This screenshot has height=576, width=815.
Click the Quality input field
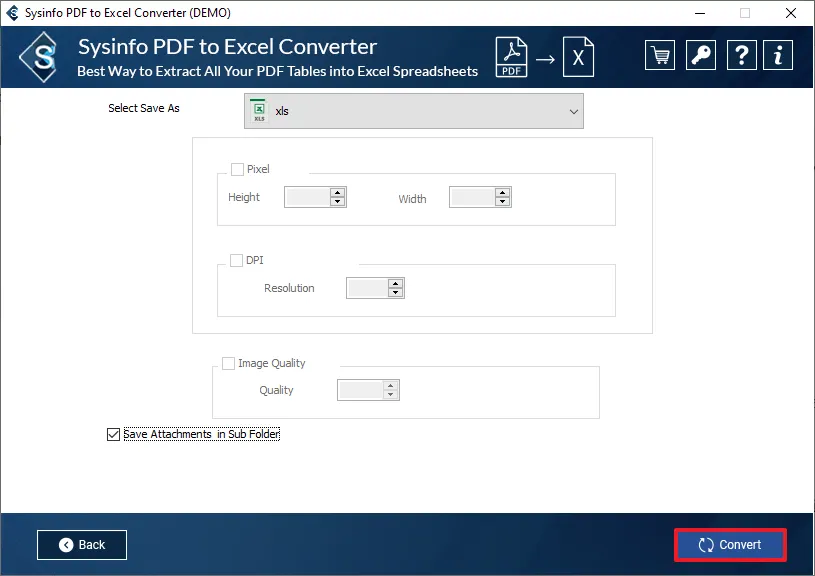point(360,390)
